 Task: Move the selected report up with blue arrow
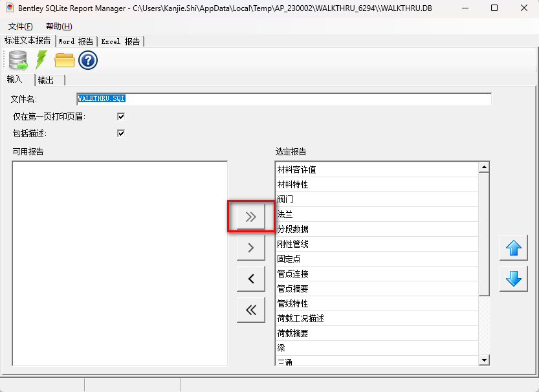pyautogui.click(x=514, y=248)
